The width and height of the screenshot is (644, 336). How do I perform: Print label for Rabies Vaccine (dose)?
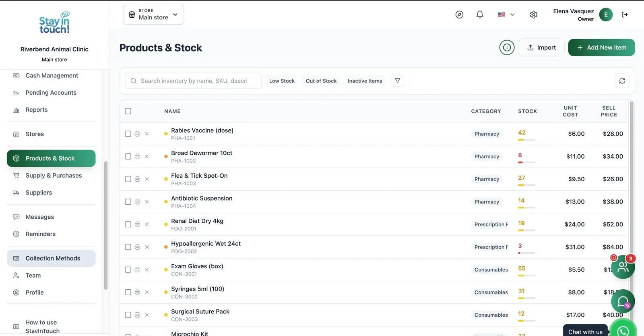point(137,134)
